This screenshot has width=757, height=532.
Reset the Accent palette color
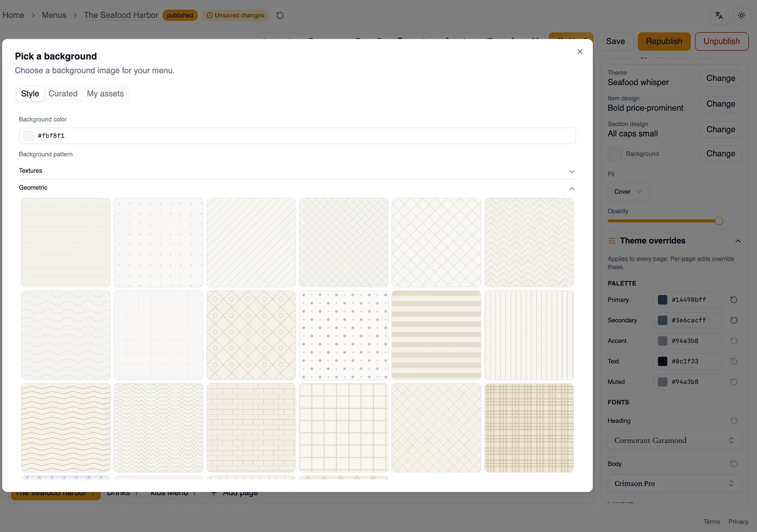click(734, 341)
